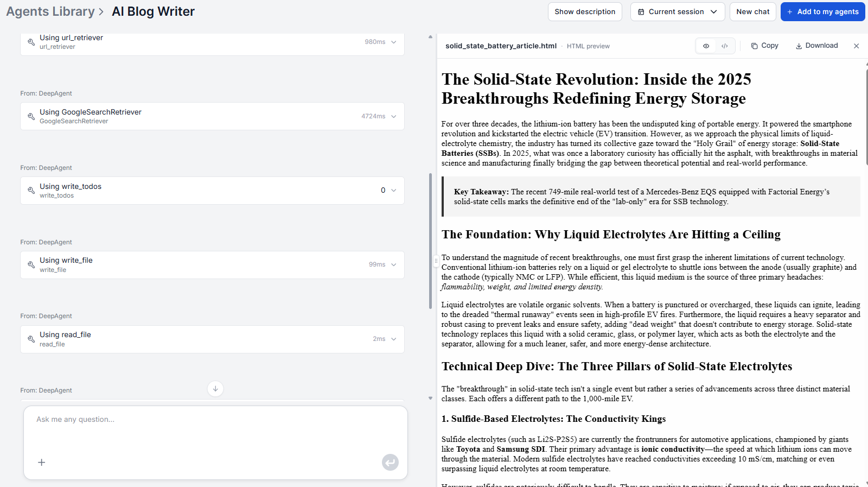
Task: Click the article's main title heading
Action: tap(596, 89)
